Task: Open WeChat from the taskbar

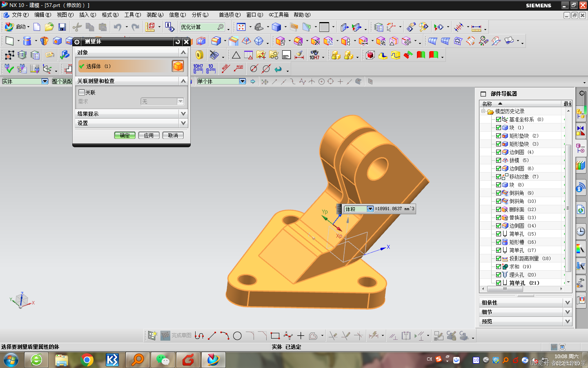Action: [x=163, y=360]
